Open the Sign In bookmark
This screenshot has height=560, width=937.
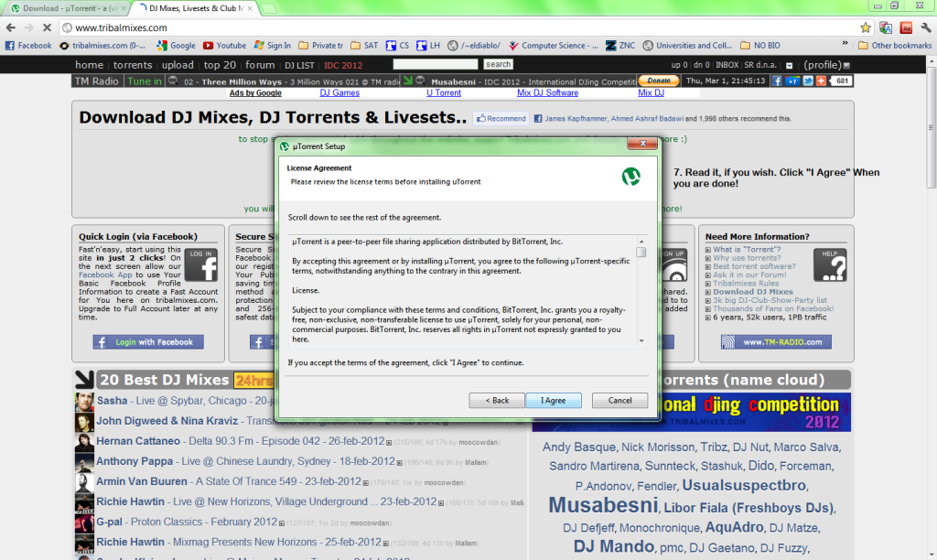(x=273, y=46)
